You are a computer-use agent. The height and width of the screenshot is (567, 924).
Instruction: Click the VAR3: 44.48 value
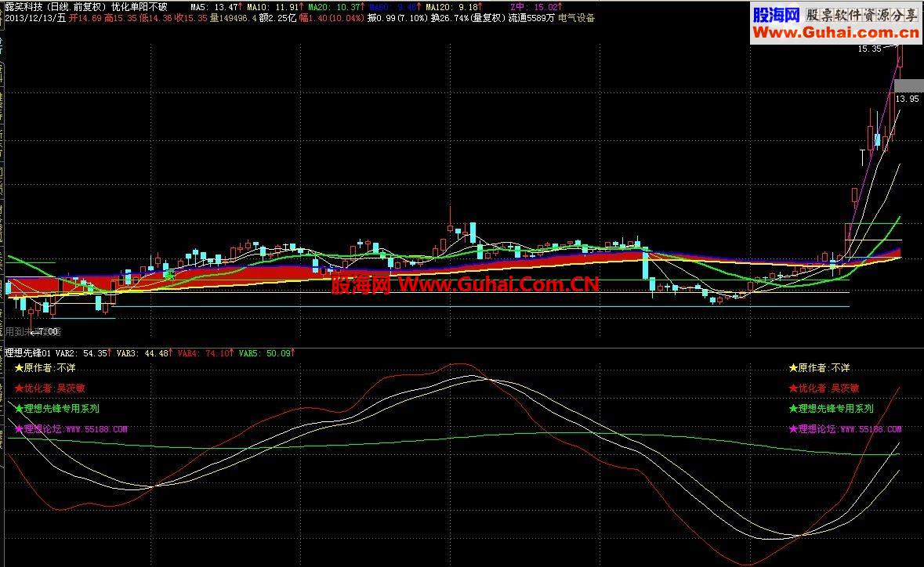click(144, 353)
